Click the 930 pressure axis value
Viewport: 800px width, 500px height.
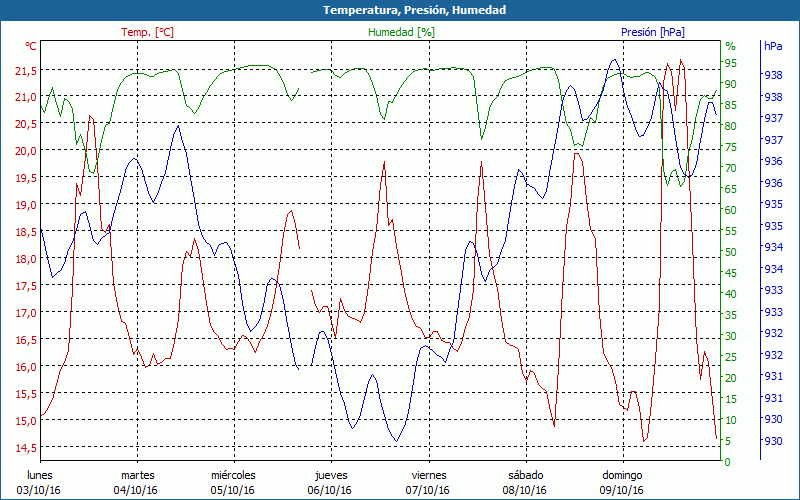coord(773,441)
